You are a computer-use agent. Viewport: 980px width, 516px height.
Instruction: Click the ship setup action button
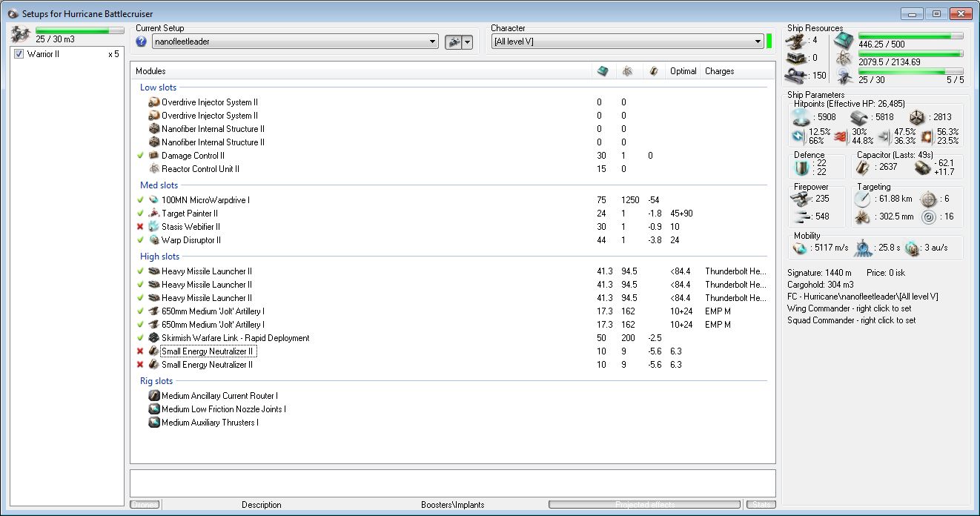click(x=453, y=42)
